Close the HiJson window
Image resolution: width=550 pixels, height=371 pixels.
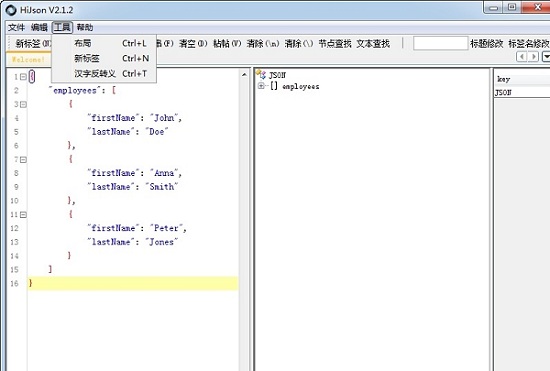(537, 7)
